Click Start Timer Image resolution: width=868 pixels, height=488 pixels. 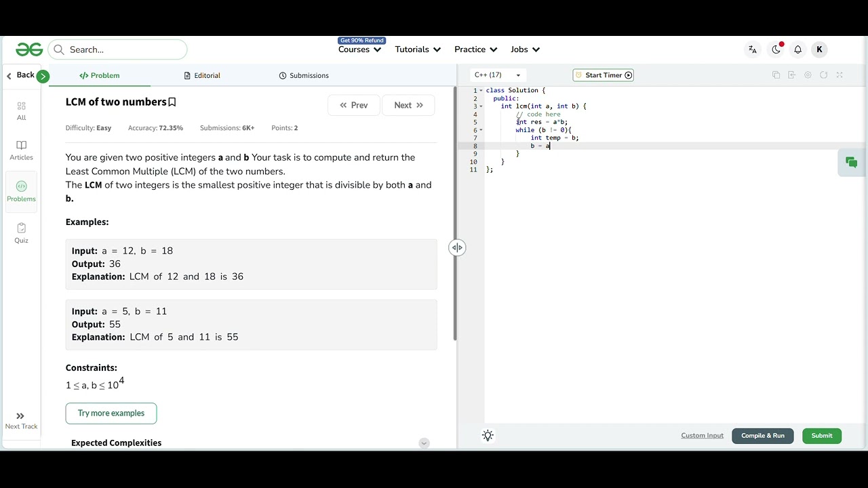click(604, 75)
